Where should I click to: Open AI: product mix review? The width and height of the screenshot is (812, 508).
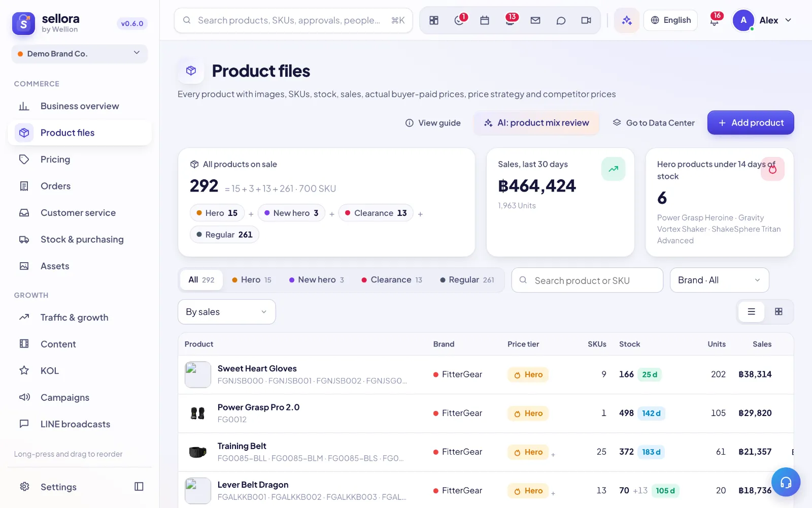tap(536, 123)
